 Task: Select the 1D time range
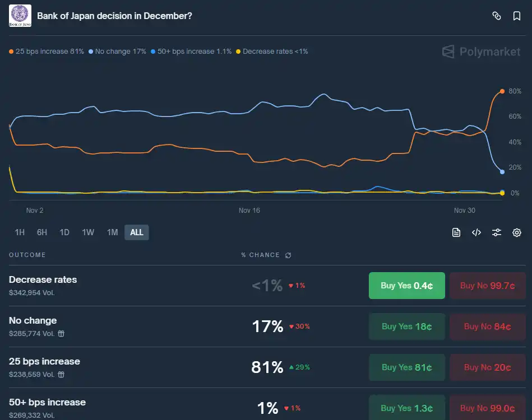pos(64,232)
